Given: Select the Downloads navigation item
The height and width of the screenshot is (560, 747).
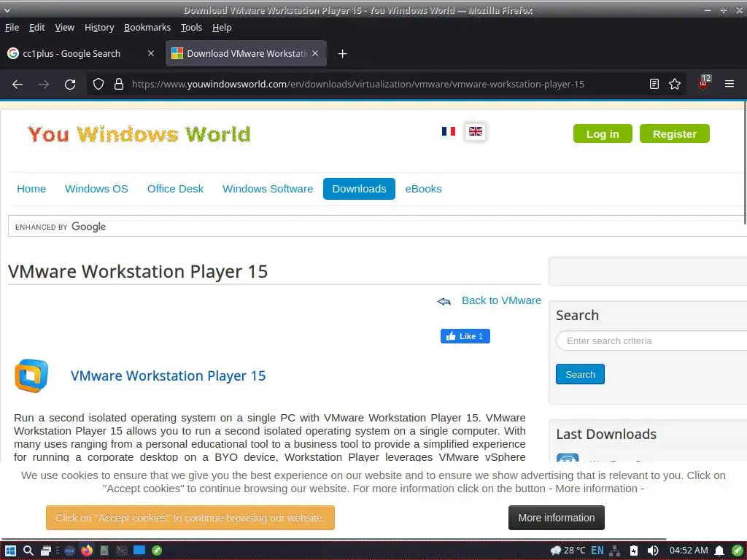Looking at the screenshot, I should 359,189.
